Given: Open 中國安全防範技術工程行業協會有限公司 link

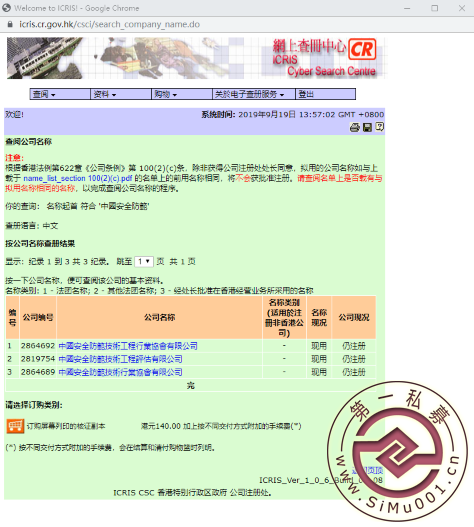Looking at the screenshot, I should click(x=128, y=346).
